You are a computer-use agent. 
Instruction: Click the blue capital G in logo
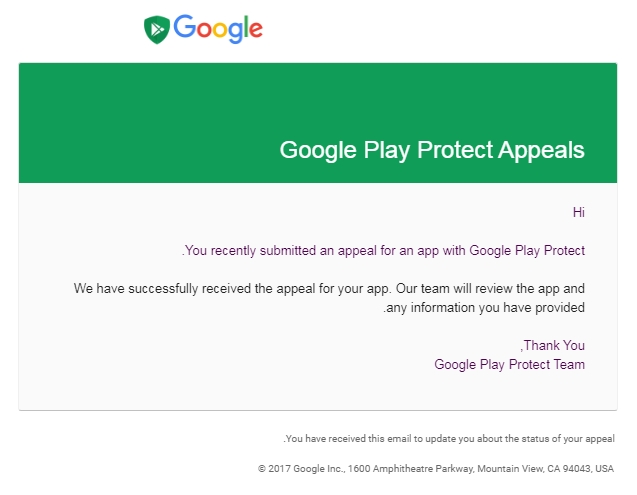point(185,26)
